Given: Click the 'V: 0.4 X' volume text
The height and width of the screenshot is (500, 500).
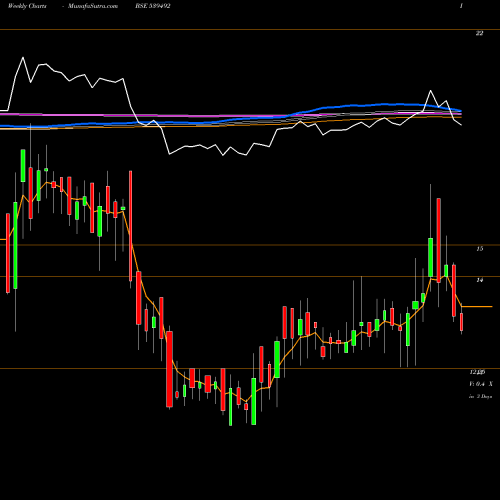Looking at the screenshot, I should 481,384.
